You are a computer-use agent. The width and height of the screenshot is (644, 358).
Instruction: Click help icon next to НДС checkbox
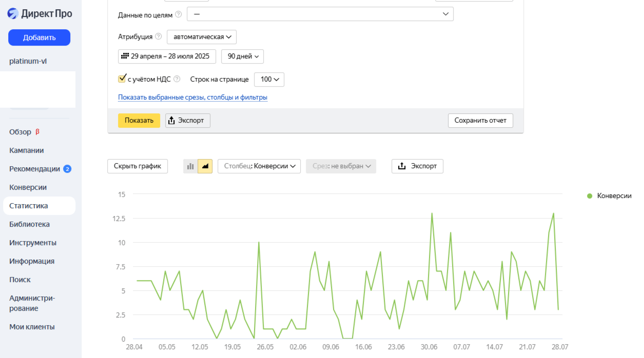click(177, 79)
